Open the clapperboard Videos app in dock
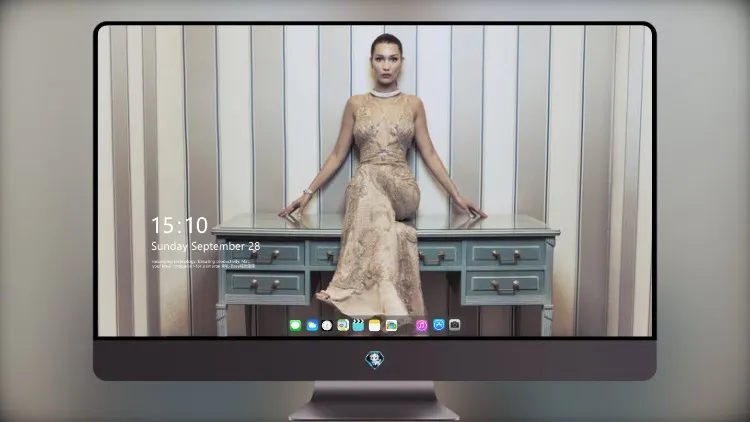The height and width of the screenshot is (422, 750). (358, 325)
